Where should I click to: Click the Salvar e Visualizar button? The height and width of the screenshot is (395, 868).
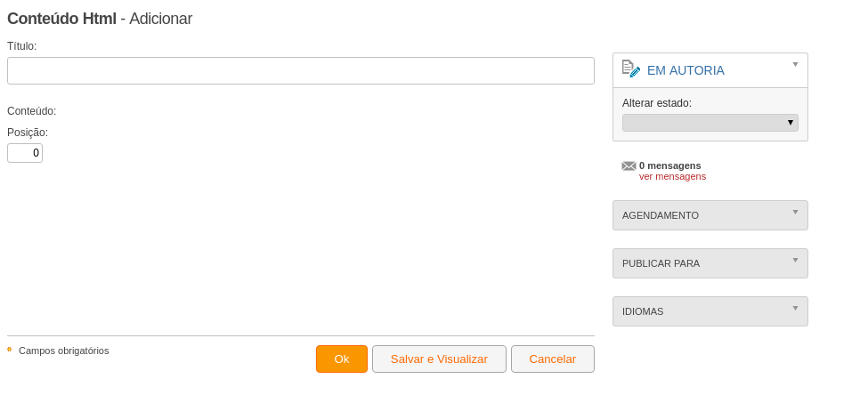pos(439,359)
